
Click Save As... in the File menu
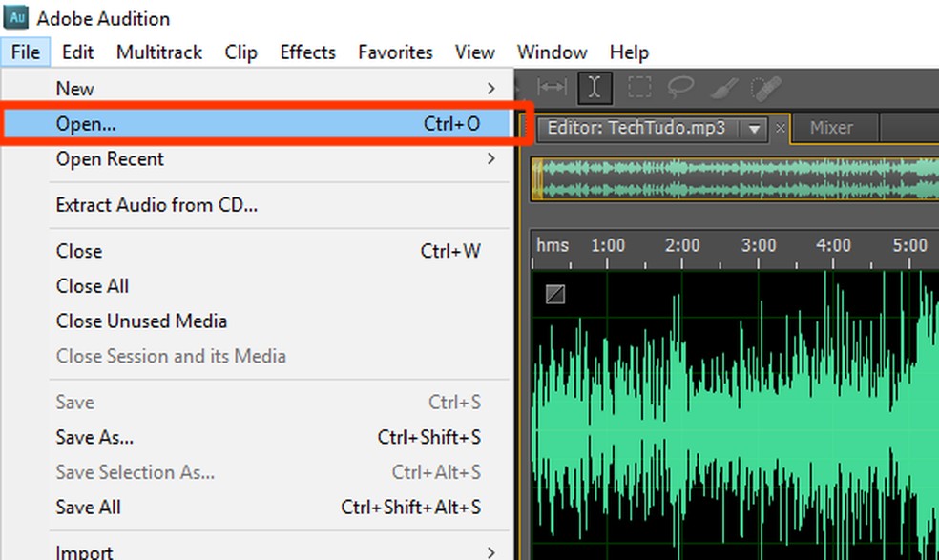pos(94,437)
